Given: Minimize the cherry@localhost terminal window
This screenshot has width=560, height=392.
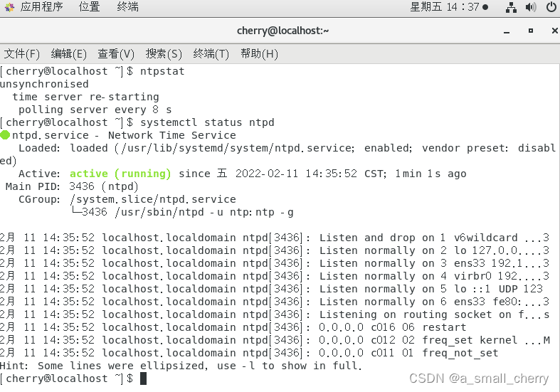Looking at the screenshot, I should click(x=507, y=31).
